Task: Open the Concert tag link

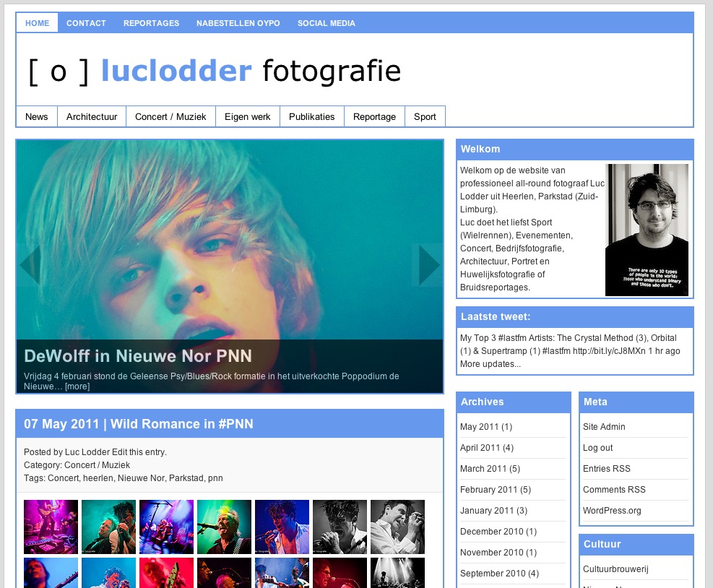Action: (x=64, y=478)
